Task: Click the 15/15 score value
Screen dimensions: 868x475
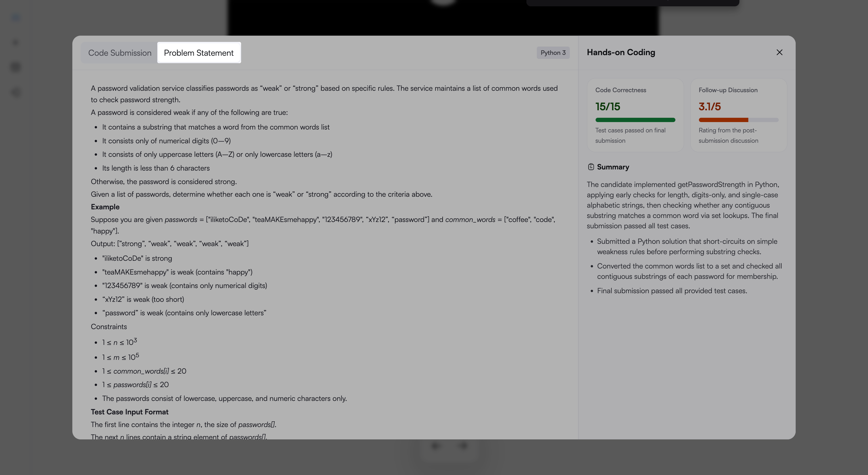Action: coord(608,107)
